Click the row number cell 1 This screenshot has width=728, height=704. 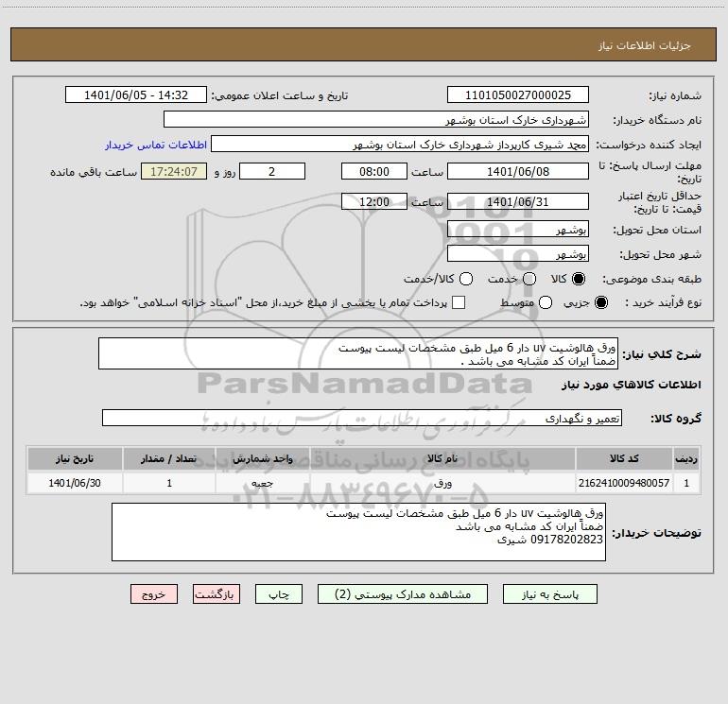tap(686, 483)
